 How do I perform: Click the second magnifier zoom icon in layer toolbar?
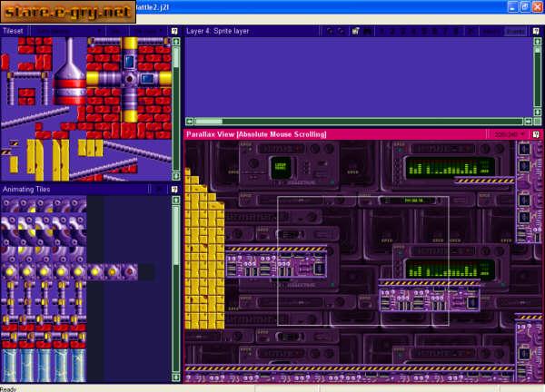pyautogui.click(x=341, y=31)
